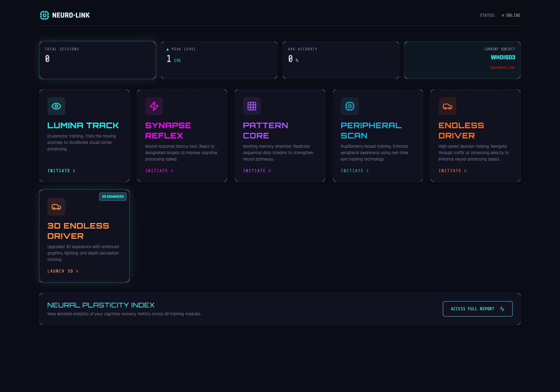Click the Total Sessions label
560x392 pixels.
point(62,49)
